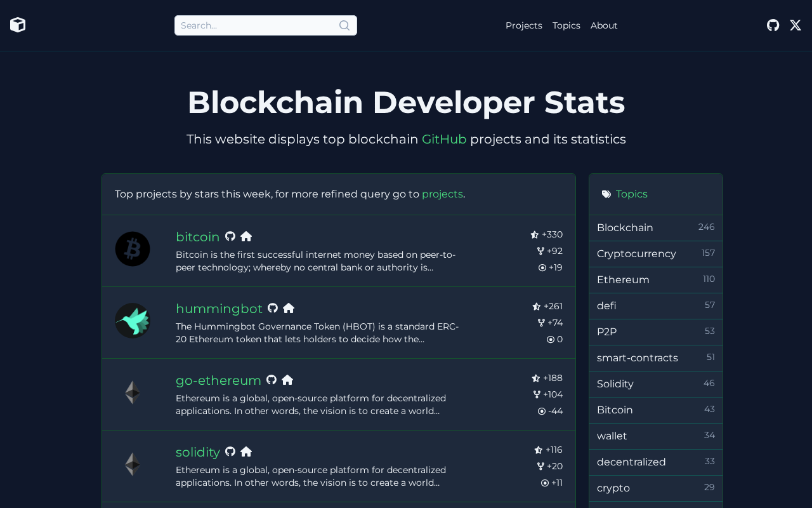Open the Projects menu item
The image size is (812, 508).
click(524, 25)
